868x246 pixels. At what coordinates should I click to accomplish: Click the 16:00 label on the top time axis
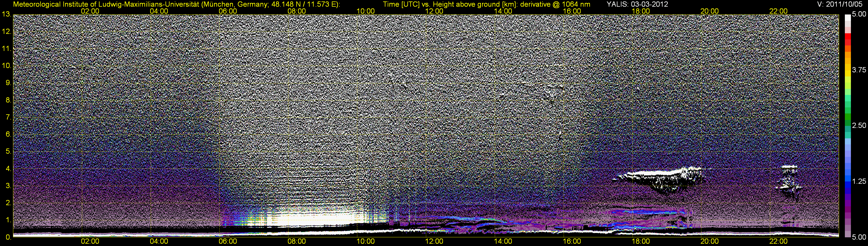[572, 11]
